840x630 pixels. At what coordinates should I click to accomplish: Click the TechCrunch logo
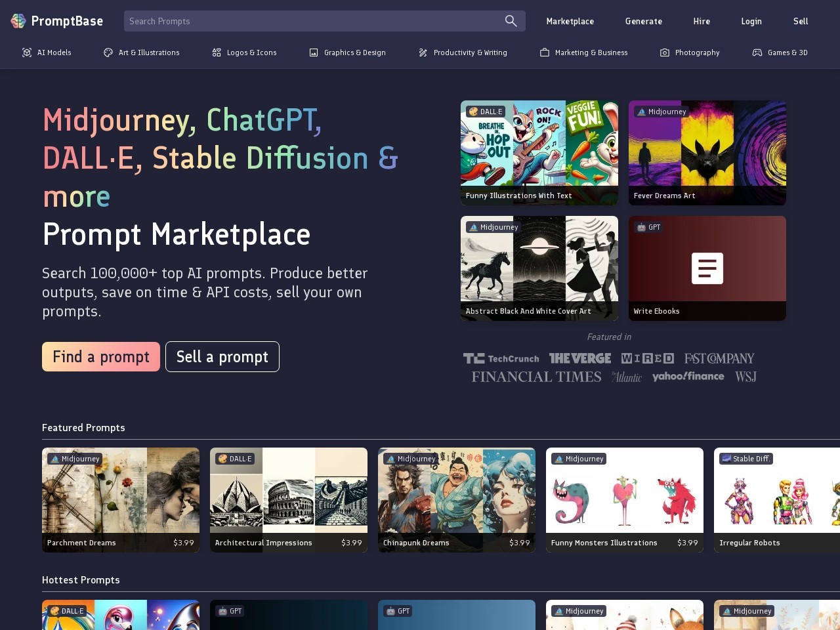tap(501, 358)
